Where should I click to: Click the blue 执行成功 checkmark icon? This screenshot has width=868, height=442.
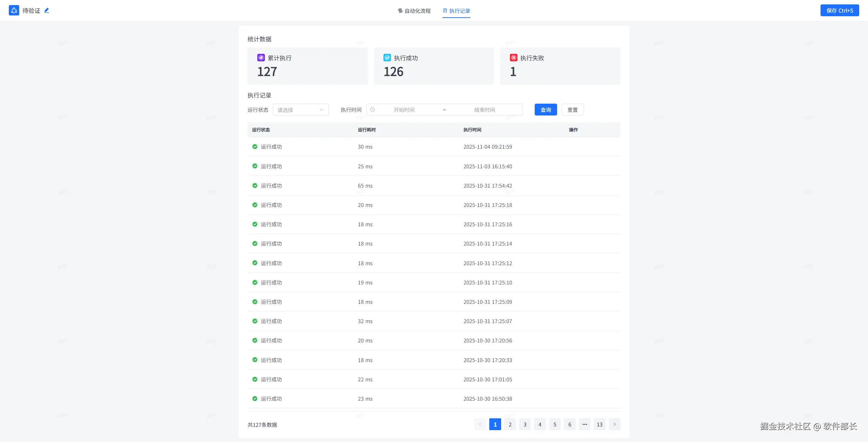pos(387,58)
